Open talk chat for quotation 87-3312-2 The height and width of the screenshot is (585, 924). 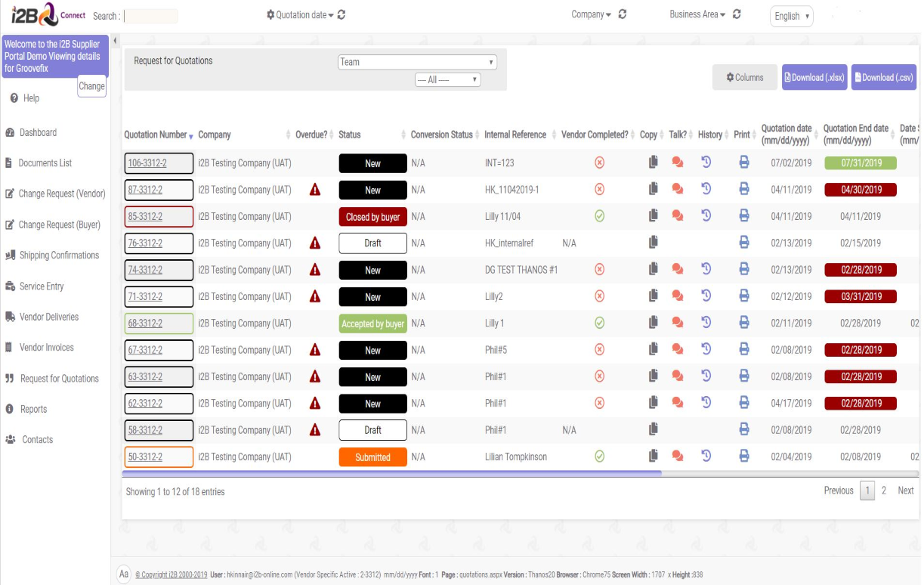(x=677, y=190)
